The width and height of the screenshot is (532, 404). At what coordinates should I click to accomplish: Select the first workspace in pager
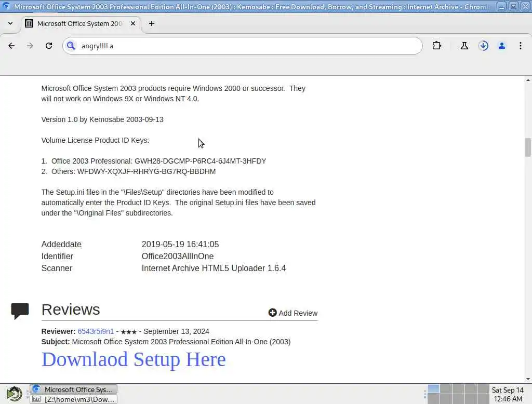(433, 389)
